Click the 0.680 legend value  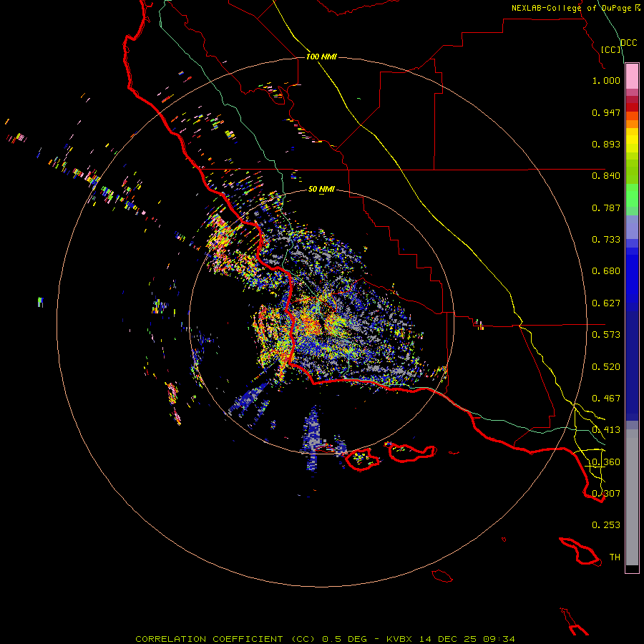606,271
